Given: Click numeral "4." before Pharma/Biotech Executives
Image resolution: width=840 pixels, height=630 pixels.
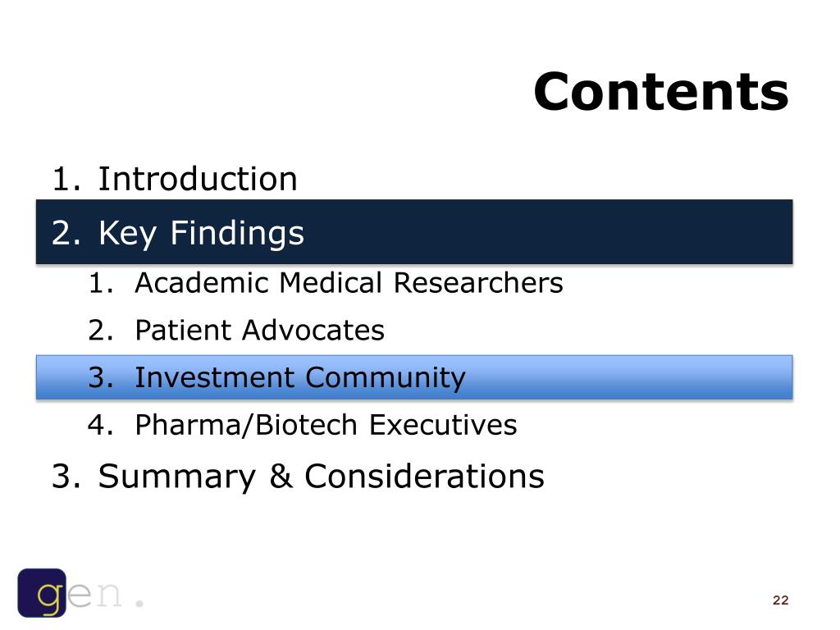Looking at the screenshot, I should coord(101,425).
